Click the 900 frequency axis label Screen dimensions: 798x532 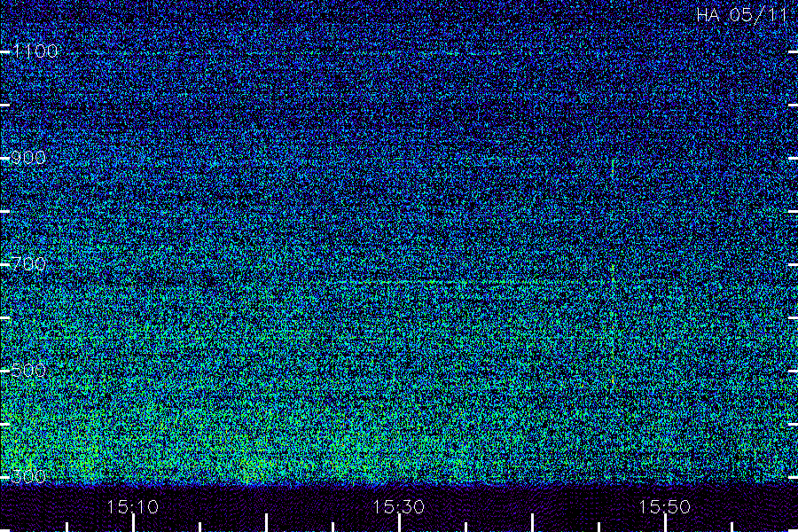click(x=29, y=157)
